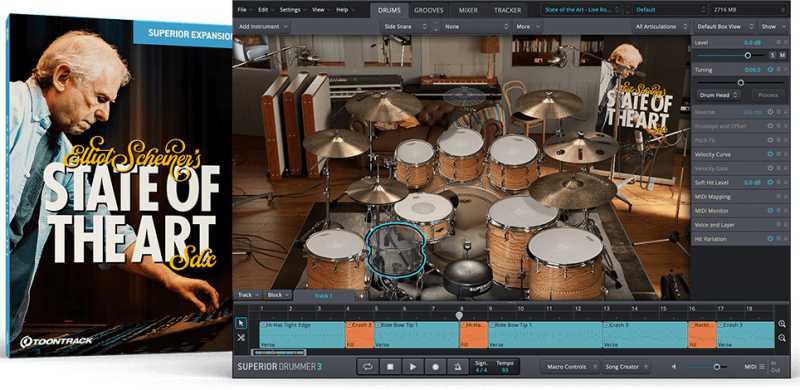Switch to the Mixer tab
800x390 pixels.
tap(468, 10)
